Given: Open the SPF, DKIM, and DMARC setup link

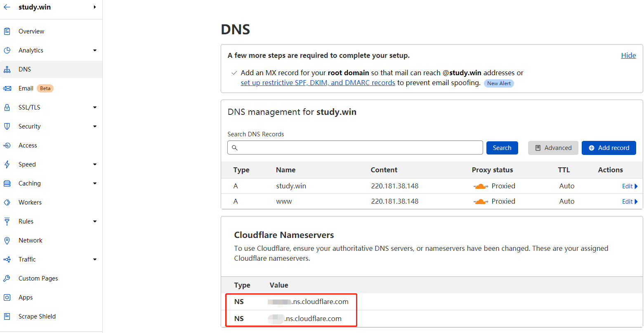Looking at the screenshot, I should (318, 82).
